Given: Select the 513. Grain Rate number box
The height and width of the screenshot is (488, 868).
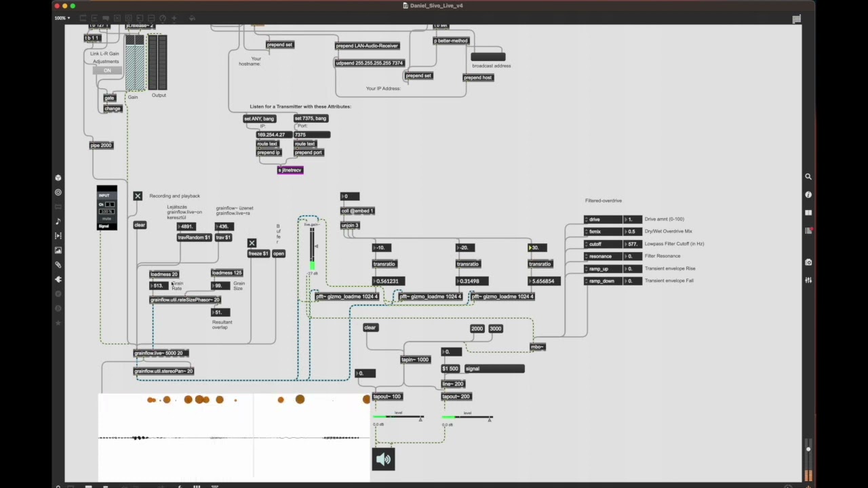Looking at the screenshot, I should 159,286.
